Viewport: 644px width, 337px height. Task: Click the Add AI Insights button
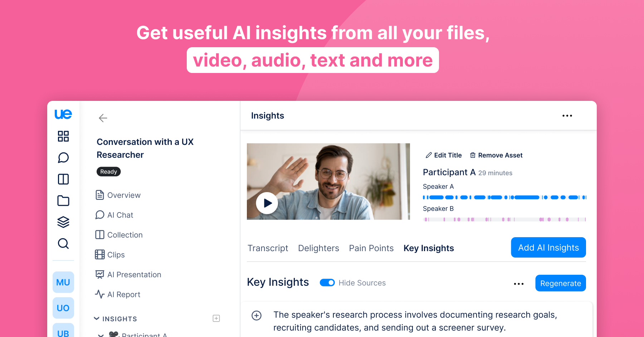[548, 248]
